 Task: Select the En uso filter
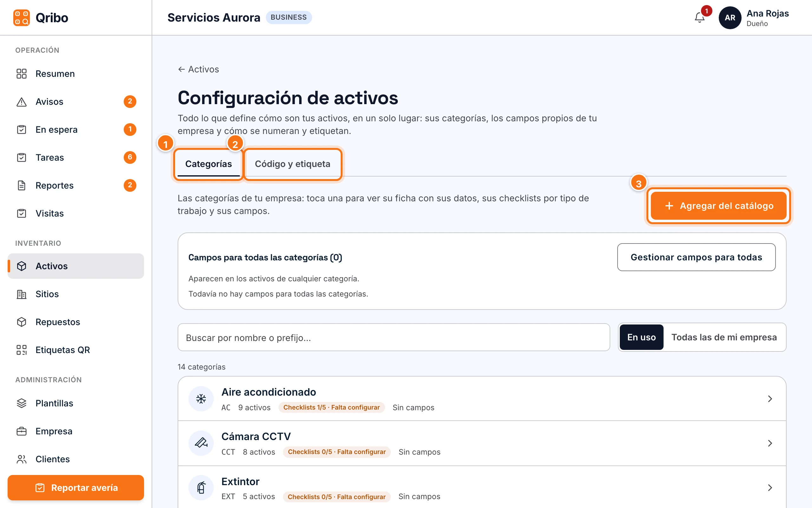coord(641,337)
